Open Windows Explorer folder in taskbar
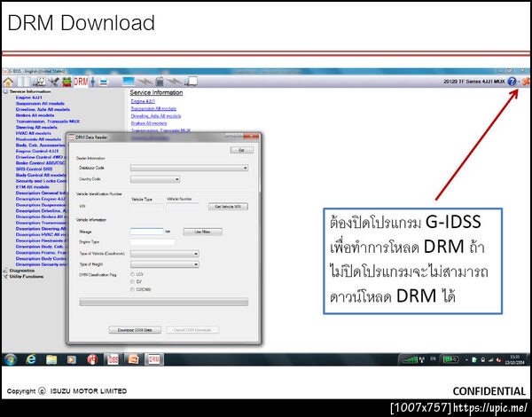 51,359
